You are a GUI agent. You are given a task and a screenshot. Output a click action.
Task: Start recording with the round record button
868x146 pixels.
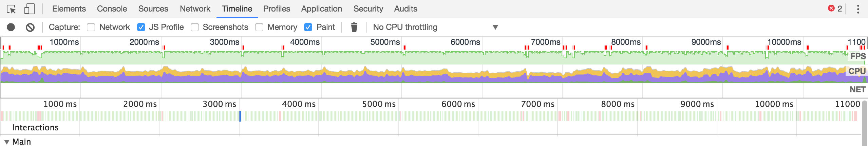[x=11, y=27]
